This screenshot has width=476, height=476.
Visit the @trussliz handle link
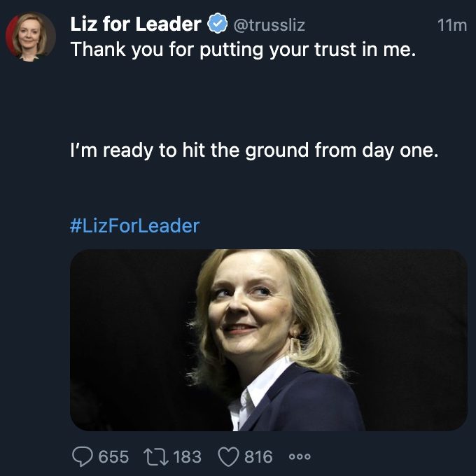pyautogui.click(x=268, y=25)
